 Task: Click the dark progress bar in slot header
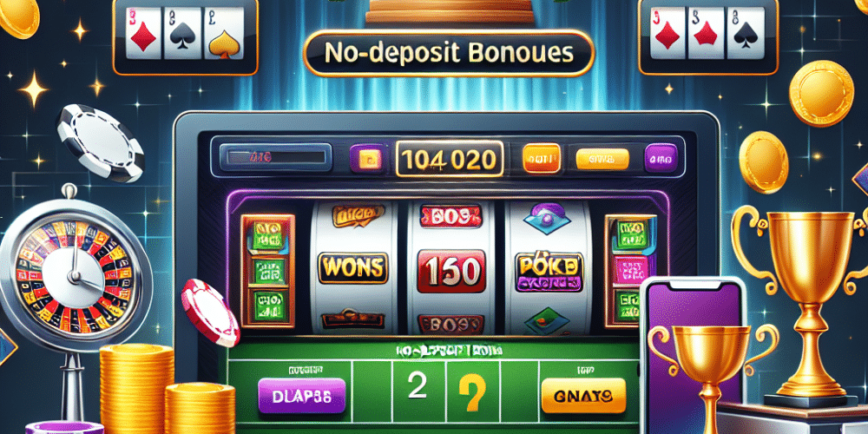(276, 157)
